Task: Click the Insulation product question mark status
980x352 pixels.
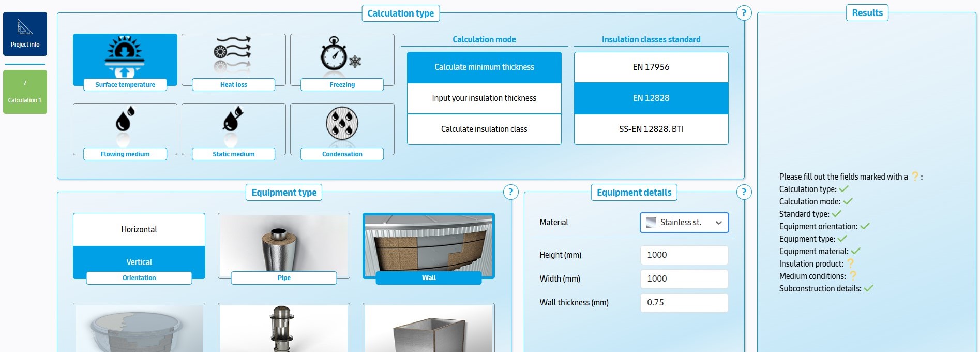Action: 850,263
